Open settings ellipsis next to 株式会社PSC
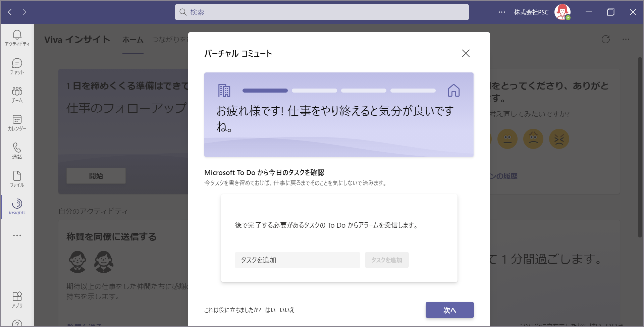 pyautogui.click(x=502, y=12)
